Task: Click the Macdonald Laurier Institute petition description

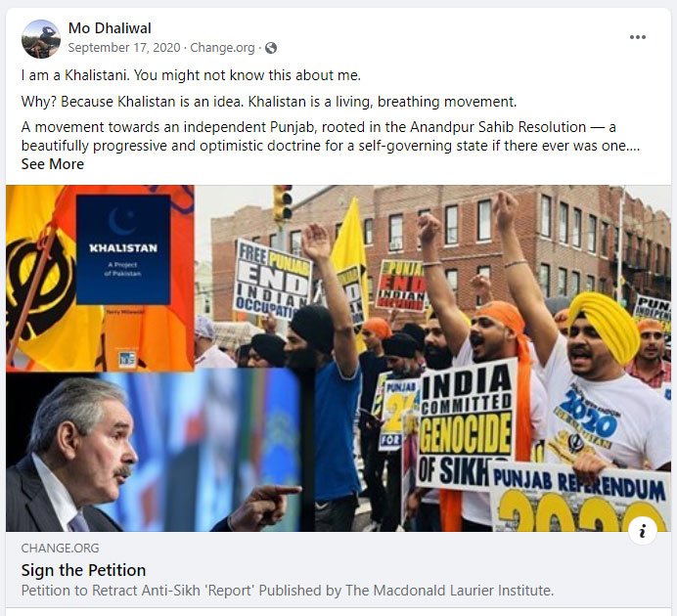Action: 288,591
